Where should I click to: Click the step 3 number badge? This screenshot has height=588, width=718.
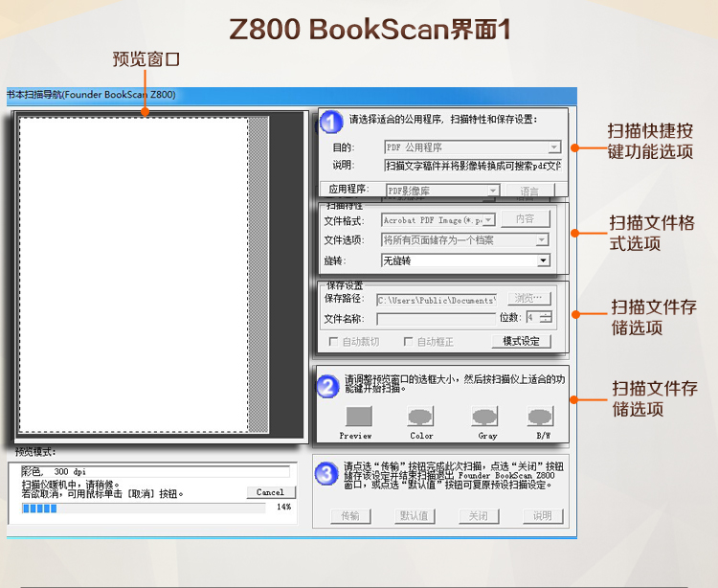(328, 473)
